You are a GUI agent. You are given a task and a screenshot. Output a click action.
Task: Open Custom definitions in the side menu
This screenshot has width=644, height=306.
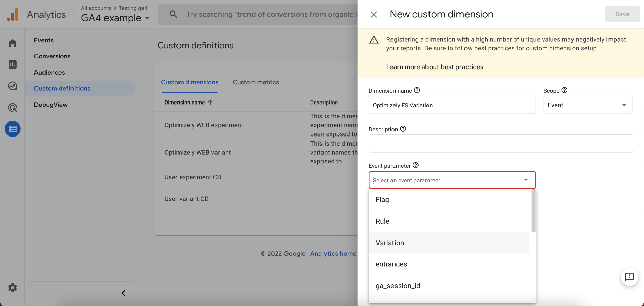80,88
